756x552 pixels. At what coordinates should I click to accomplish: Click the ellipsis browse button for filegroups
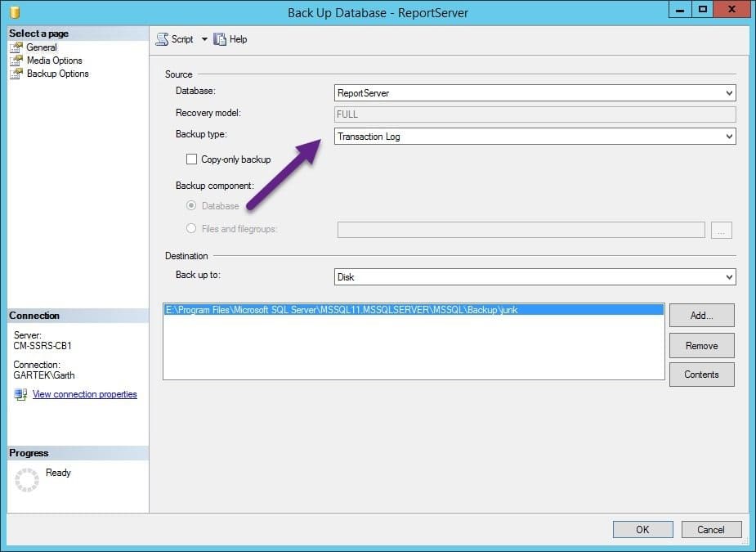point(722,230)
